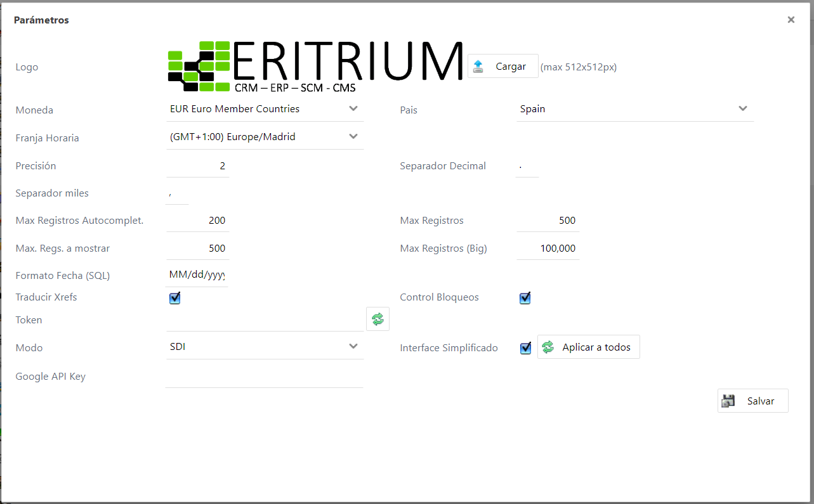814x504 pixels.
Task: Click the Moneda label
Action: [x=34, y=110]
